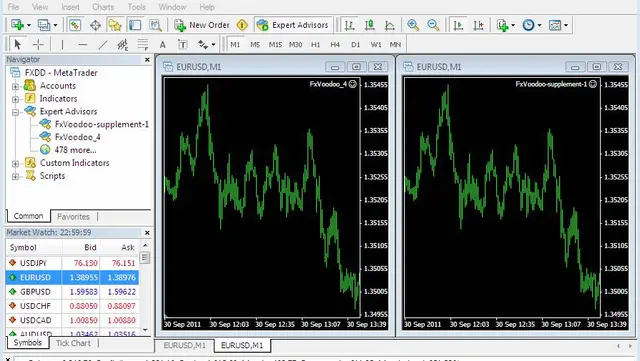Toggle the Data Window crosshair icon
Screen dimensions: 640x361
point(95,25)
